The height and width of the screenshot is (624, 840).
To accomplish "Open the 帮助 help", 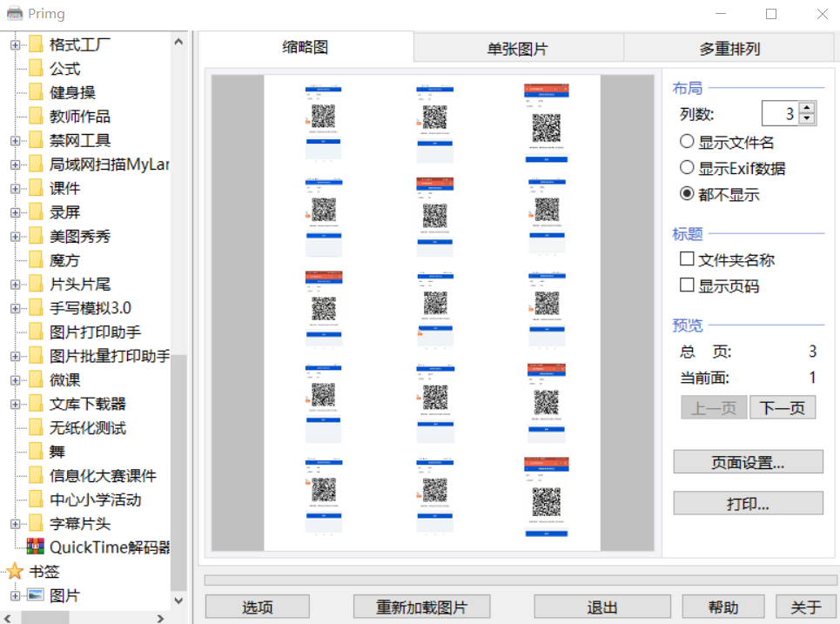I will [x=723, y=607].
